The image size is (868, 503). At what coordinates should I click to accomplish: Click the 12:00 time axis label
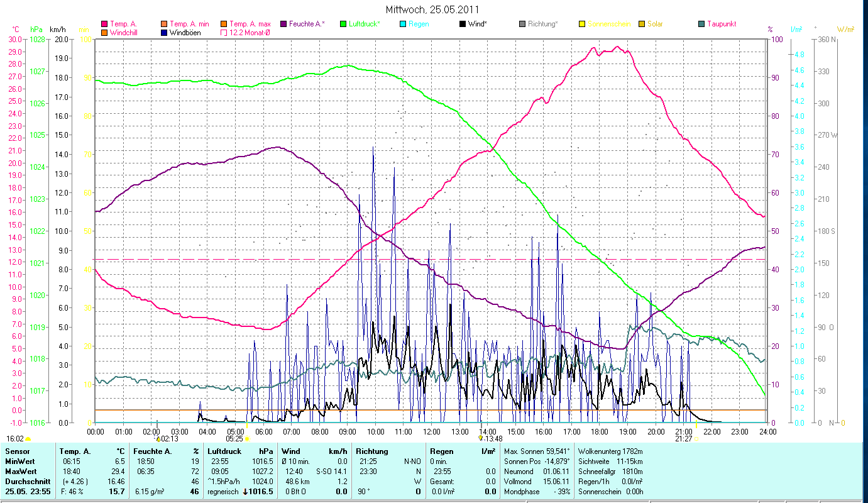(432, 431)
